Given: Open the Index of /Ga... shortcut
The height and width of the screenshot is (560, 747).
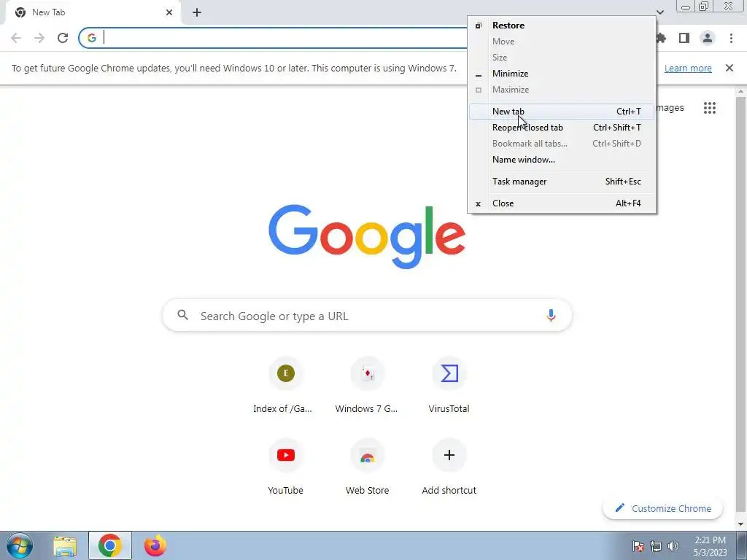Looking at the screenshot, I should point(285,386).
